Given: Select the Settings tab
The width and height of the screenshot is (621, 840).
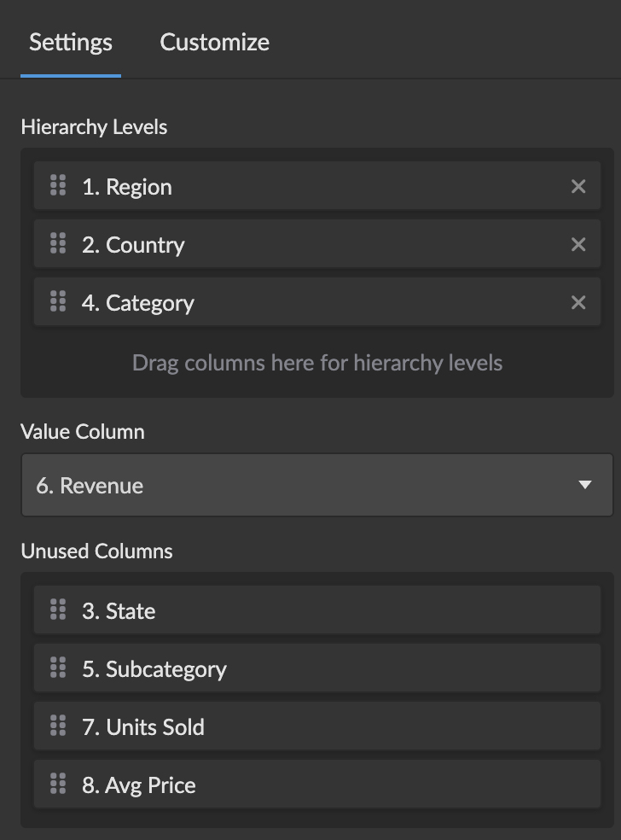Looking at the screenshot, I should coord(71,42).
